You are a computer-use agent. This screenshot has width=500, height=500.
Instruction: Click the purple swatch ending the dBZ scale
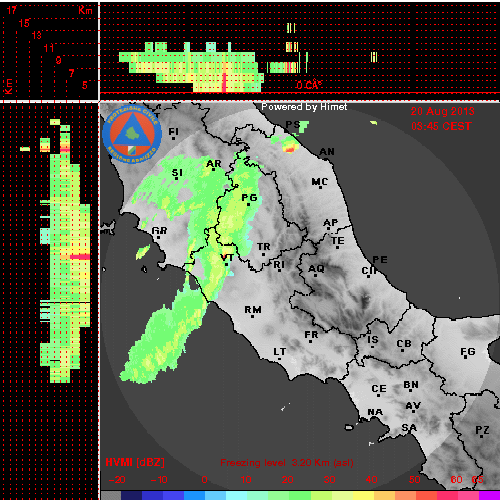[490, 495]
